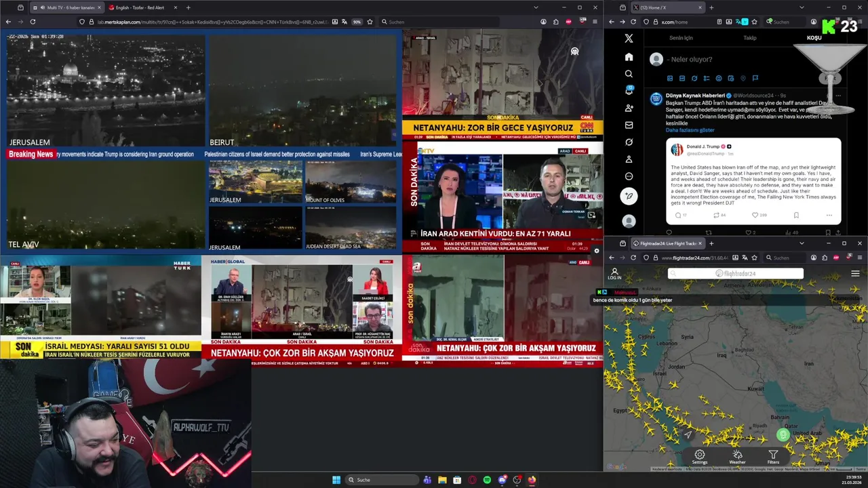
Task: Open Flightradar24 hamburger menu on the map
Action: pyautogui.click(x=855, y=274)
